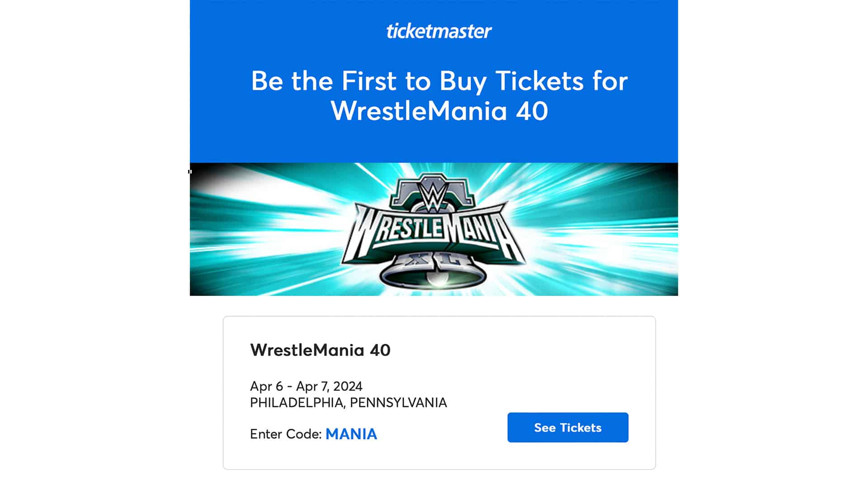This screenshot has height=488, width=868.
Task: Select the WrestleMania XL logo graphic
Action: point(434,230)
